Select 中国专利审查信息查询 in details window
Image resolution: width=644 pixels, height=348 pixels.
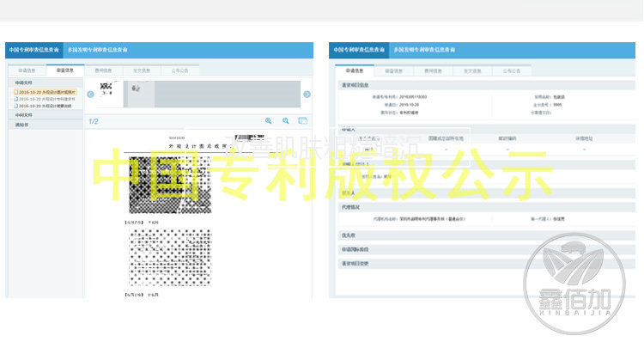(359, 50)
